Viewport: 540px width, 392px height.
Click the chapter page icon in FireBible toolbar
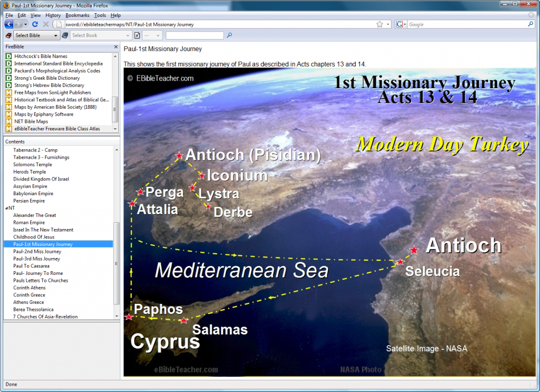(137, 35)
